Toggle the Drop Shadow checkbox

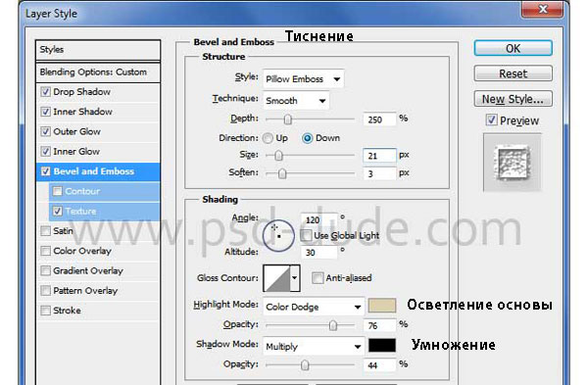[45, 91]
